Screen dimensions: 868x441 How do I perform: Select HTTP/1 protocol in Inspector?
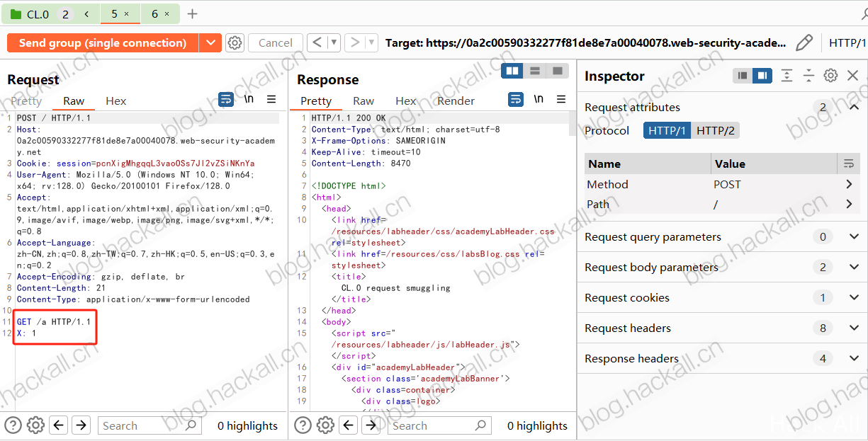tap(667, 130)
